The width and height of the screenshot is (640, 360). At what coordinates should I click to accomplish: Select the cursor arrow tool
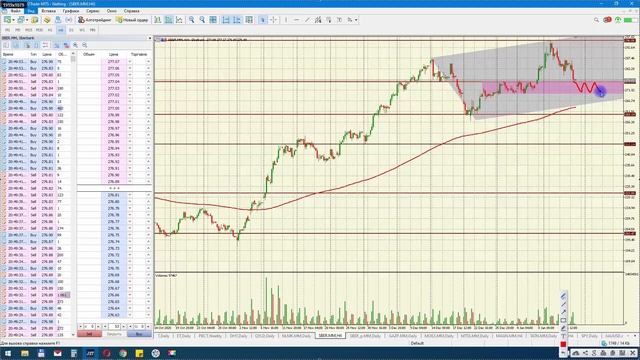[263, 20]
